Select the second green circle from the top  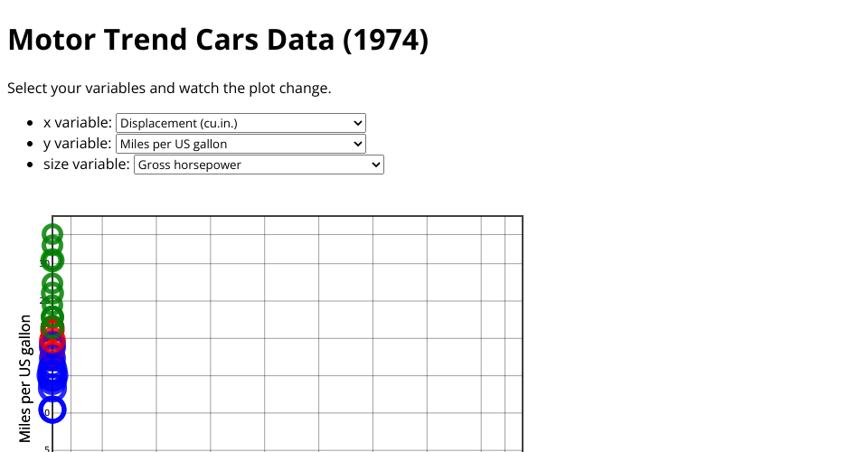click(52, 246)
